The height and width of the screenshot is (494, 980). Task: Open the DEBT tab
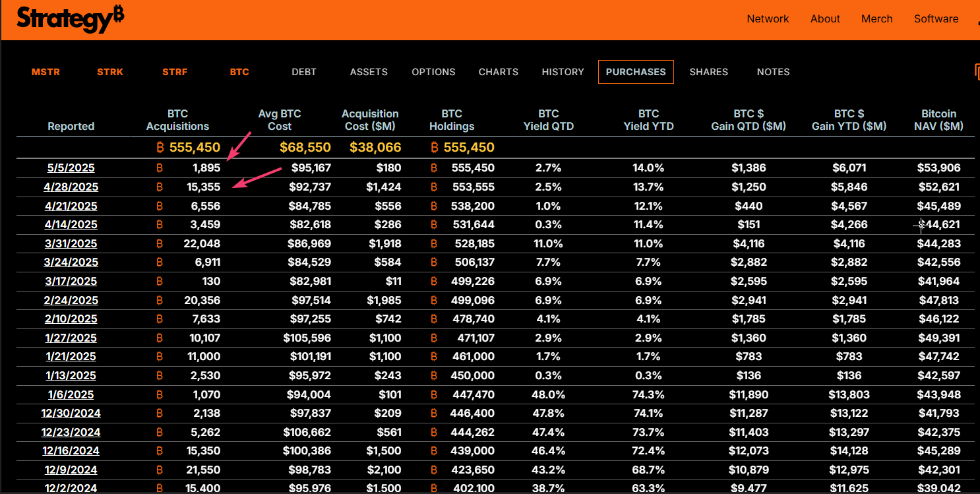pyautogui.click(x=304, y=72)
